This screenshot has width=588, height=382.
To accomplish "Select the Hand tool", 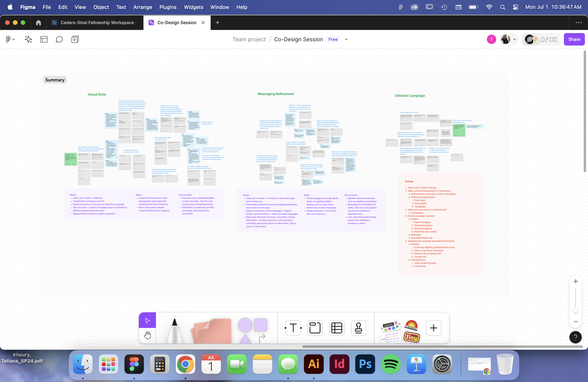I will (x=147, y=335).
